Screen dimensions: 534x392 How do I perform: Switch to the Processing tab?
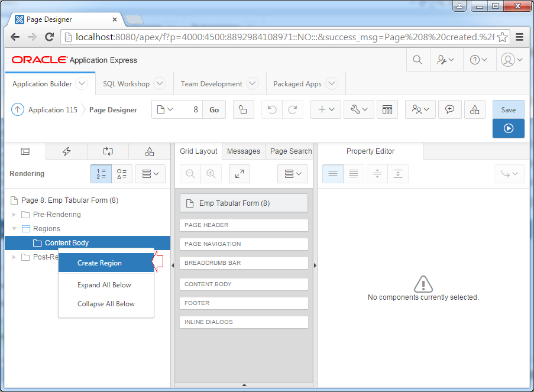(x=108, y=151)
